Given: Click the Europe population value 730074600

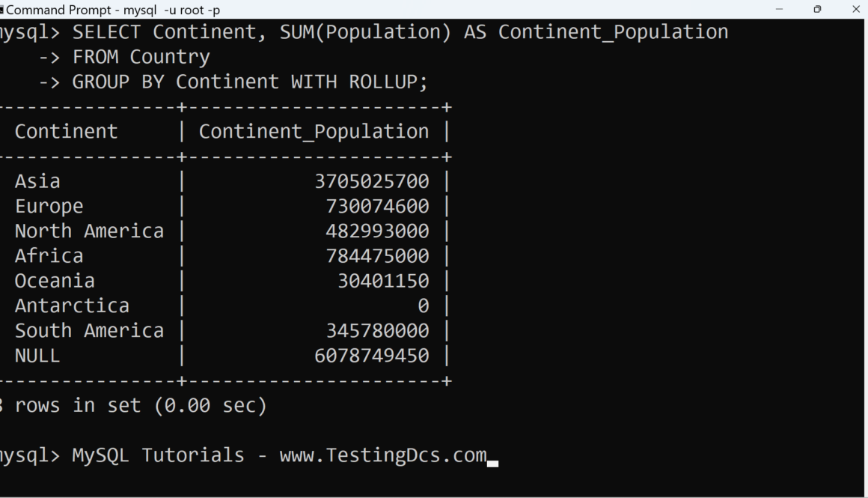Looking at the screenshot, I should 377,206.
